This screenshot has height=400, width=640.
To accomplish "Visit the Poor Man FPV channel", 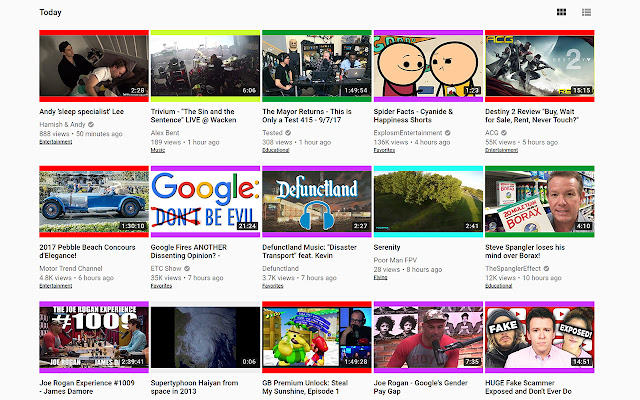I will (x=395, y=260).
